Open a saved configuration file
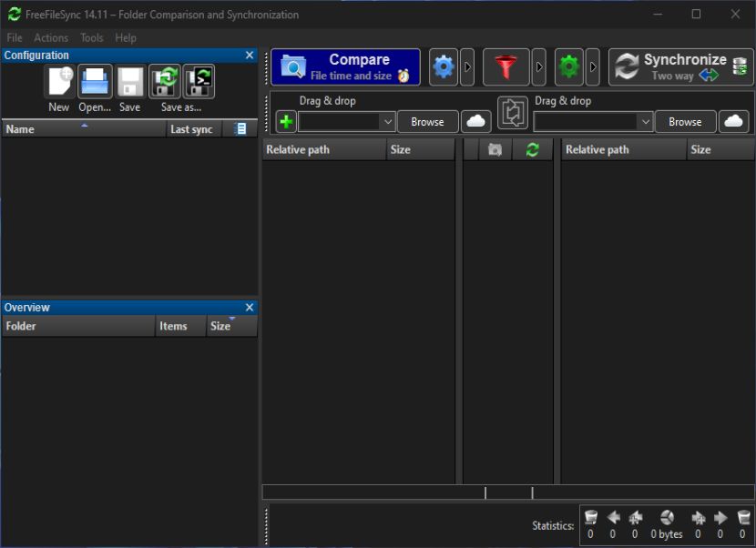 pos(95,81)
